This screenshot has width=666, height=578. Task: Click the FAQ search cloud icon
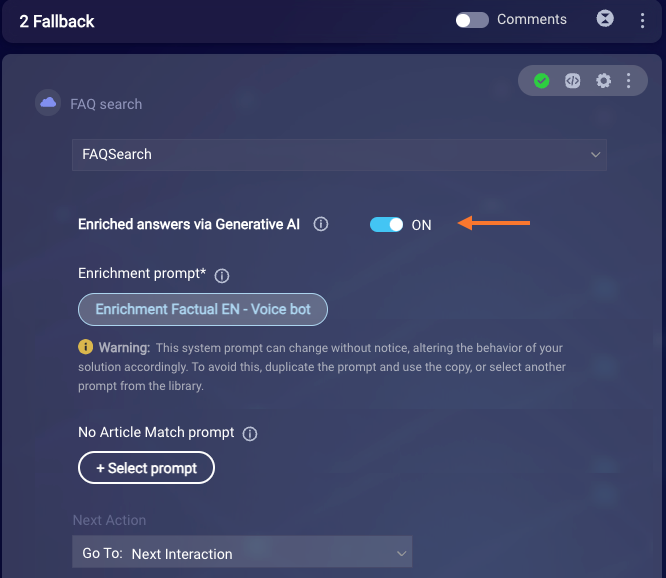point(48,102)
